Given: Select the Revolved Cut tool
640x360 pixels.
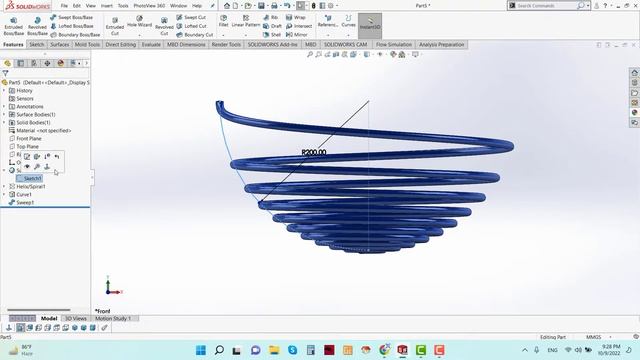Looking at the screenshot, I should (164, 26).
